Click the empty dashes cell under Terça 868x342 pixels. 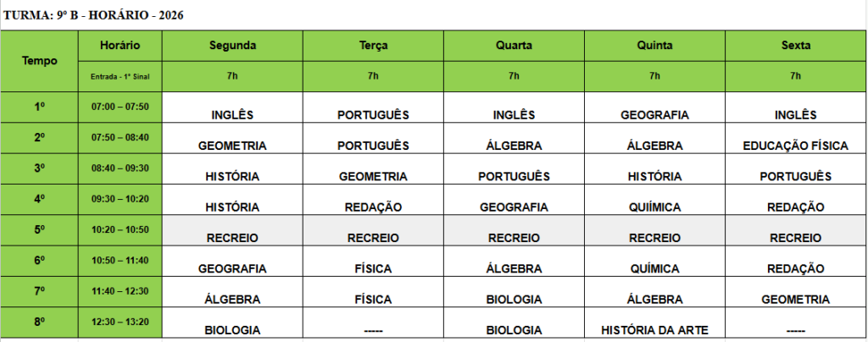point(373,323)
